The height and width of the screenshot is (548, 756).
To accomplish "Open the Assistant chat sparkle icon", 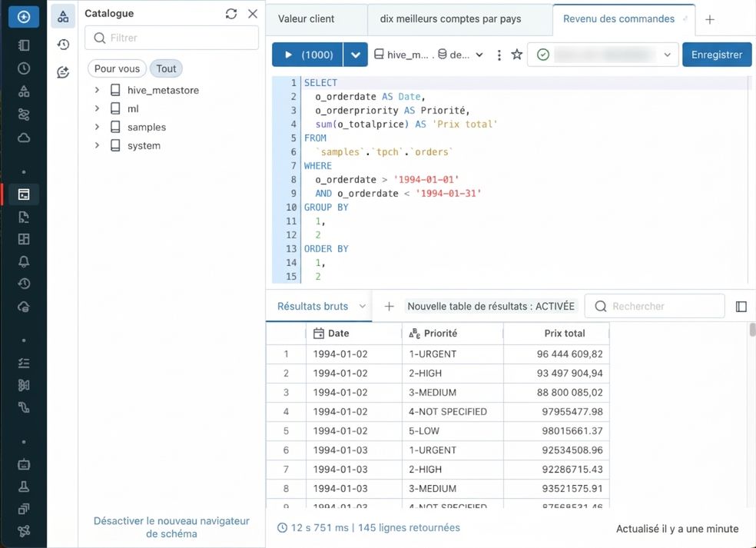I will [63, 72].
